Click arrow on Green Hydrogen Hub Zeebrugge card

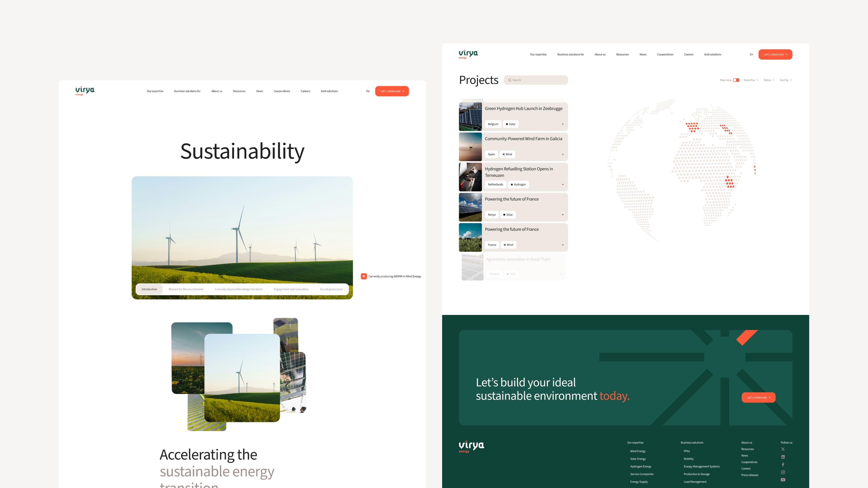(562, 124)
